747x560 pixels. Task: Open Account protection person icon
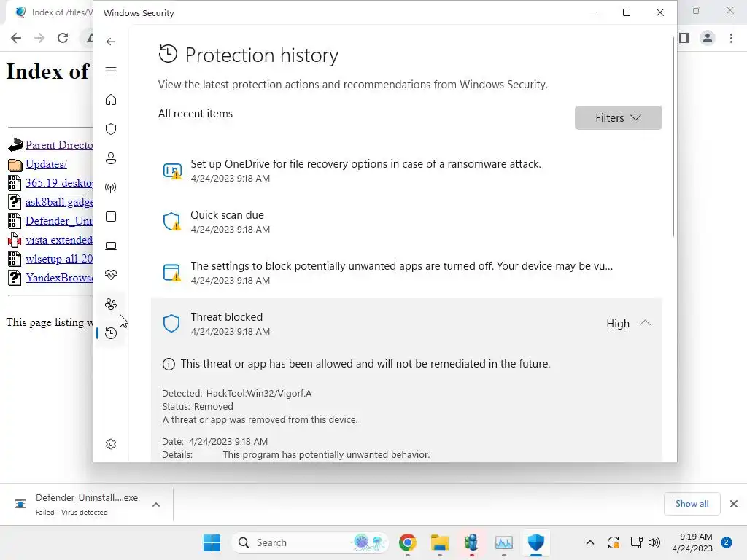point(111,158)
